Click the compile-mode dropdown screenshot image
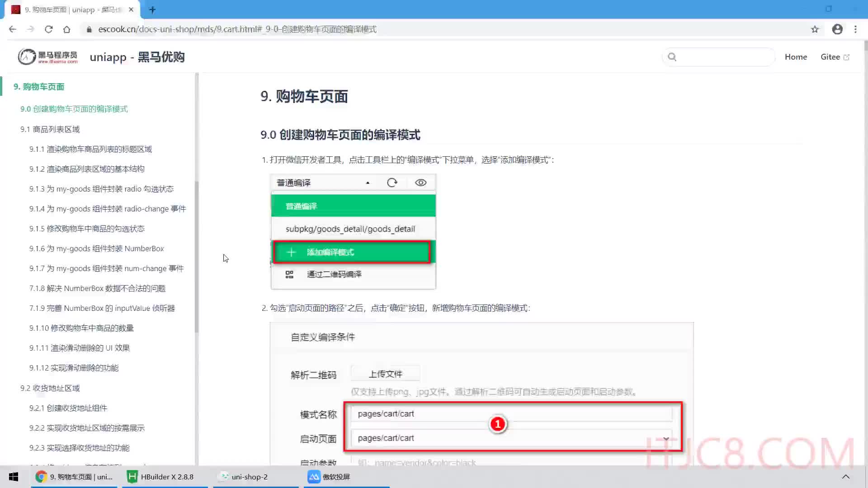The width and height of the screenshot is (868, 488). (x=353, y=231)
